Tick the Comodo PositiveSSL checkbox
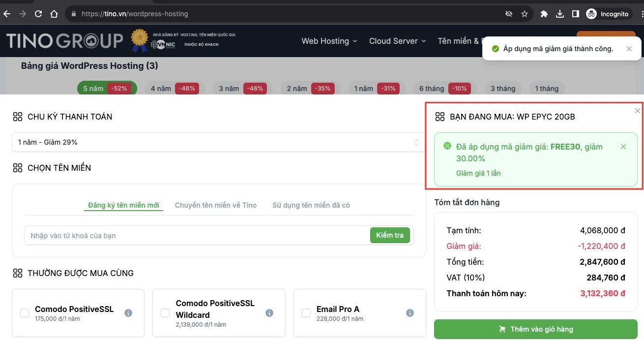Image resolution: width=644 pixels, height=341 pixels. pos(25,313)
